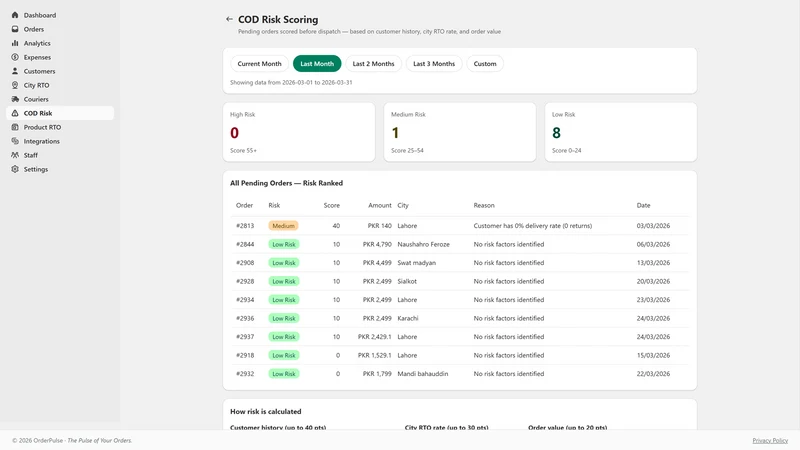Click order number #2813
The width and height of the screenshot is (800, 450).
click(x=245, y=226)
